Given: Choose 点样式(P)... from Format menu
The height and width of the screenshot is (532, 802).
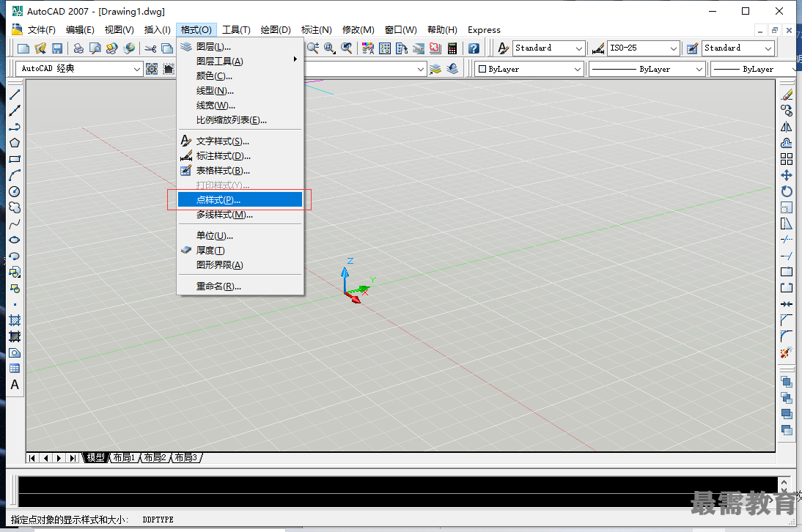Looking at the screenshot, I should (x=240, y=200).
